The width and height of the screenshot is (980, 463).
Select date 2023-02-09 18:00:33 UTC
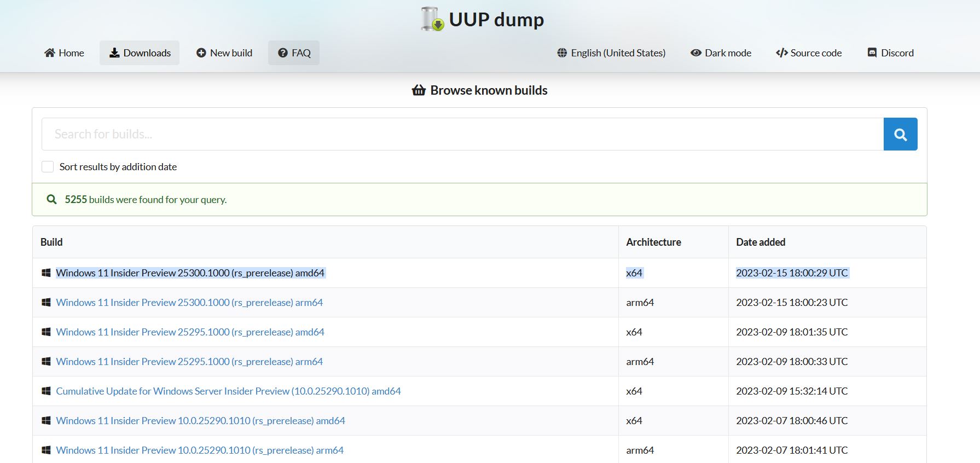pyautogui.click(x=792, y=362)
